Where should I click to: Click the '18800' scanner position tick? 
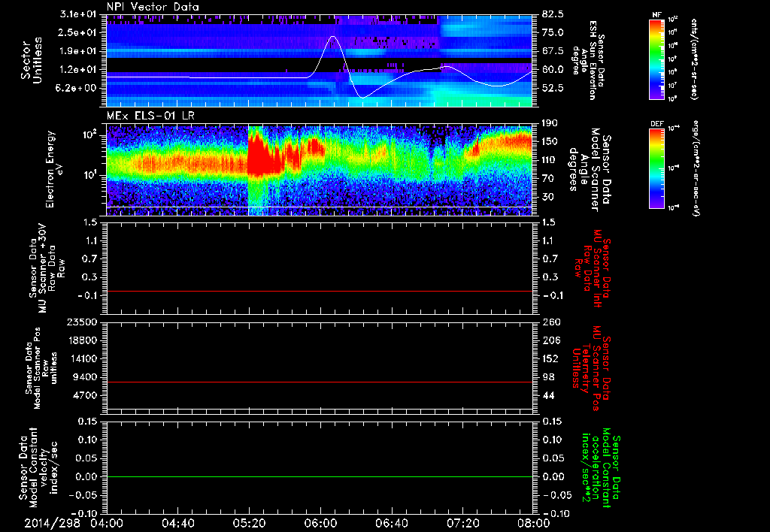coord(83,340)
